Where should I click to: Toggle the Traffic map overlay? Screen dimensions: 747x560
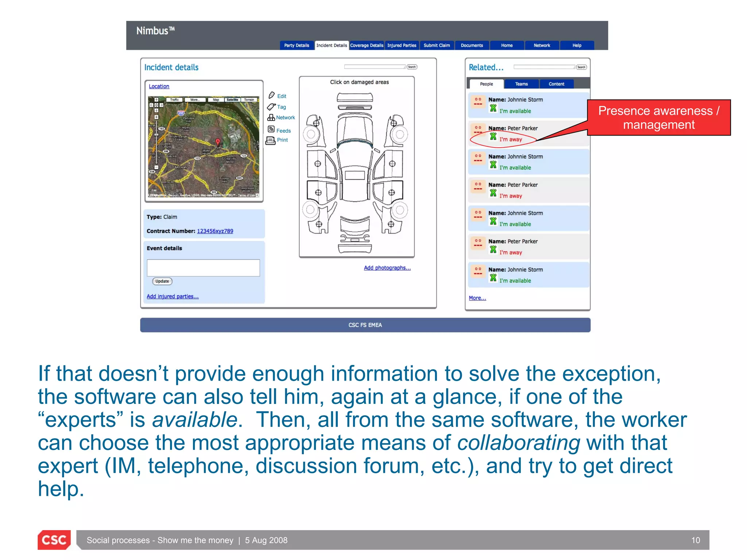click(x=174, y=100)
